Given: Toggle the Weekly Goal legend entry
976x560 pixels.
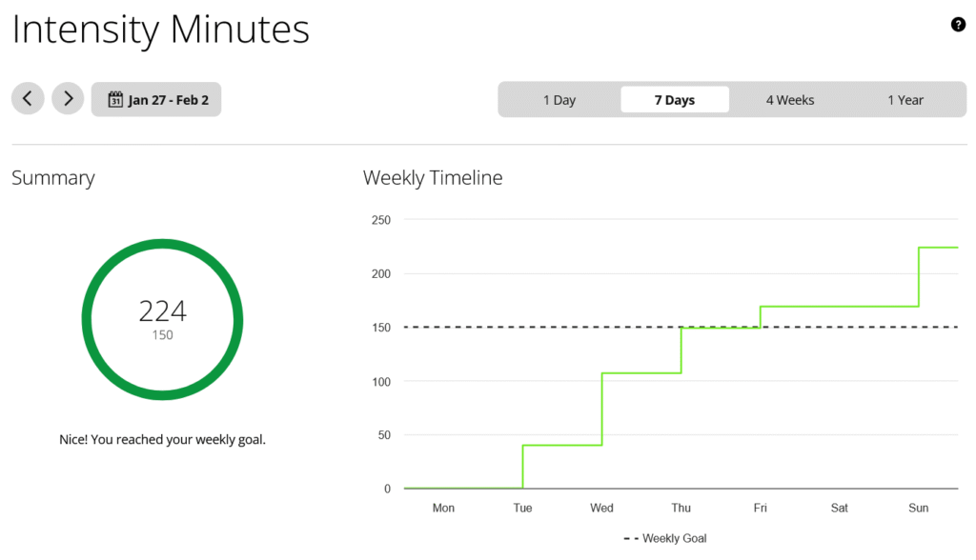Looking at the screenshot, I should pyautogui.click(x=664, y=538).
